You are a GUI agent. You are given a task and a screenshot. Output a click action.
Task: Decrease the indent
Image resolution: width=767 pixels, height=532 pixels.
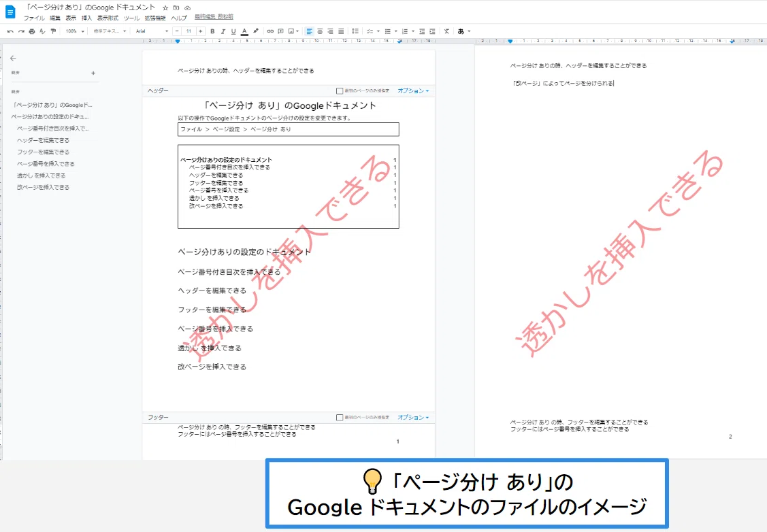click(x=422, y=31)
